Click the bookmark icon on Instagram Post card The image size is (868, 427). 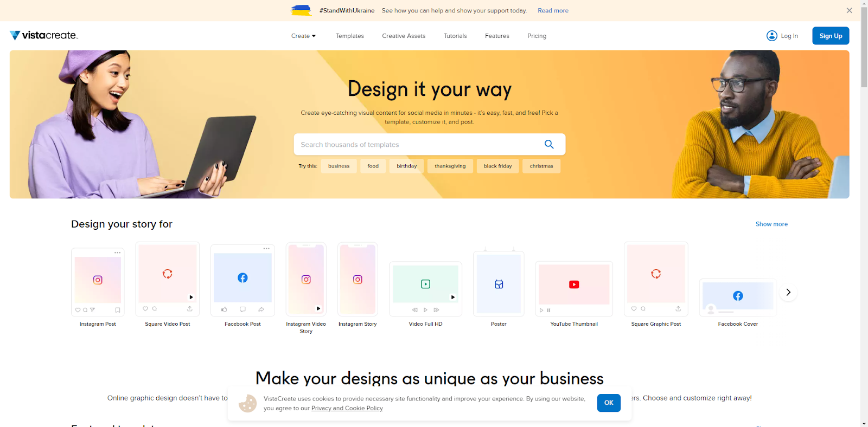point(118,310)
